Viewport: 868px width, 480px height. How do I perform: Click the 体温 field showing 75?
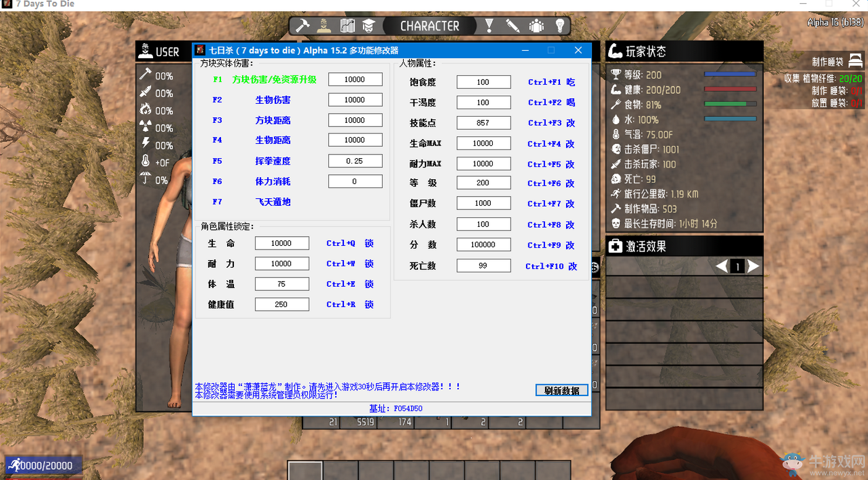point(282,284)
